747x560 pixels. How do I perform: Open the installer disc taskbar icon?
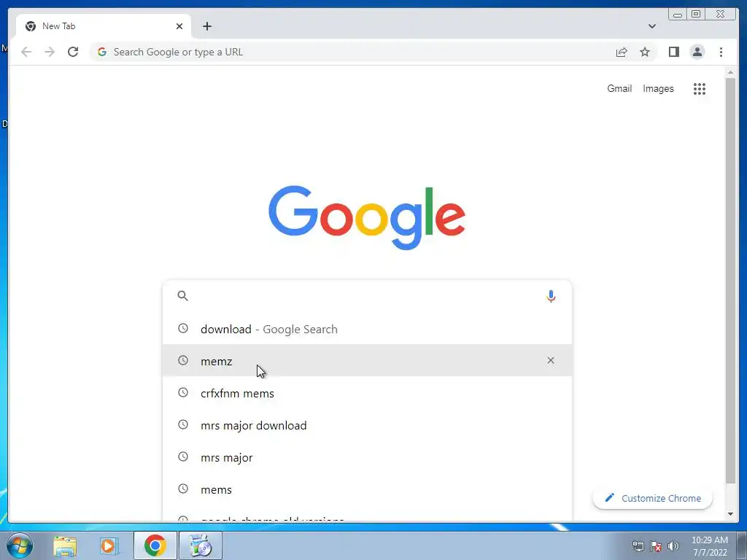pyautogui.click(x=201, y=545)
